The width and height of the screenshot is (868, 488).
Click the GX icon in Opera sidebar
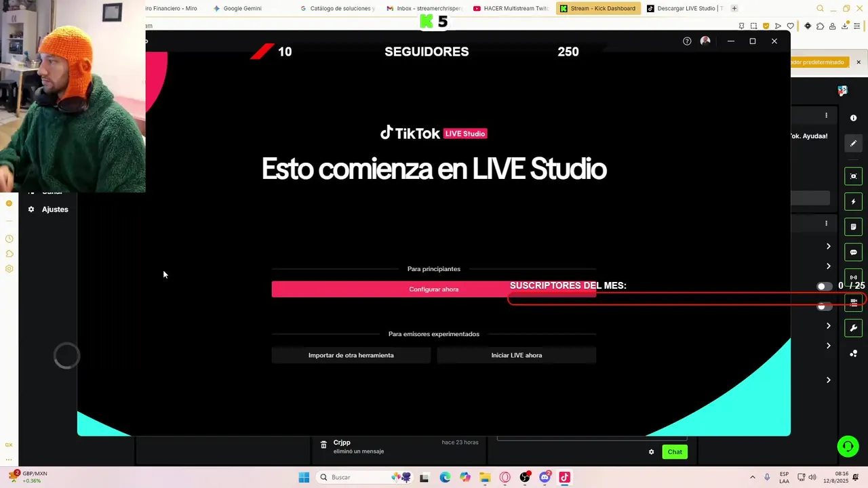pyautogui.click(x=9, y=445)
